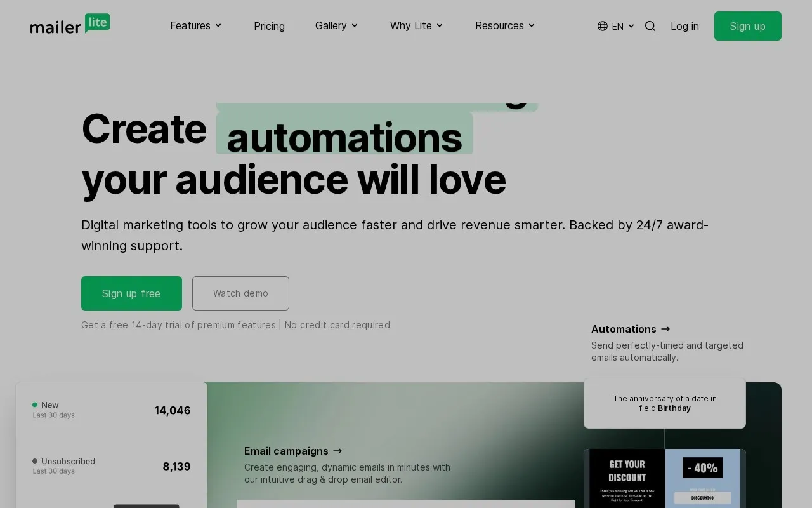Click the Log in link
The height and width of the screenshot is (508, 812).
click(684, 26)
